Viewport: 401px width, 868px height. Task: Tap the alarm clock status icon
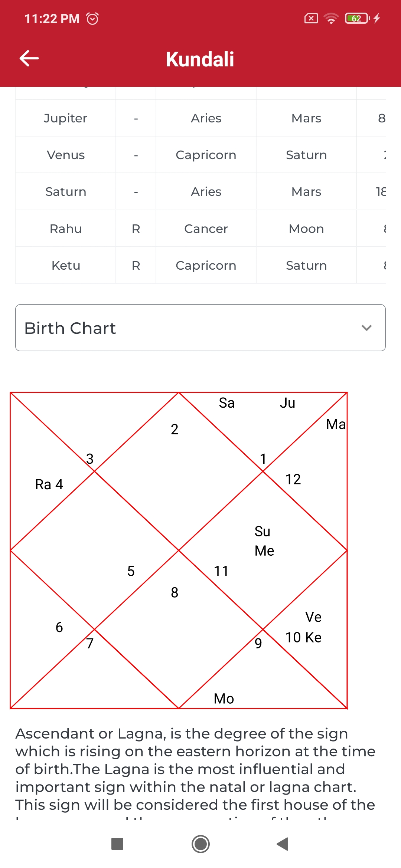(x=92, y=18)
